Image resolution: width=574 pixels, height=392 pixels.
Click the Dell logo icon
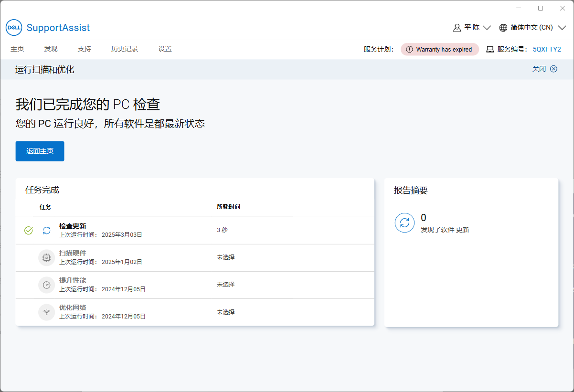coord(13,28)
